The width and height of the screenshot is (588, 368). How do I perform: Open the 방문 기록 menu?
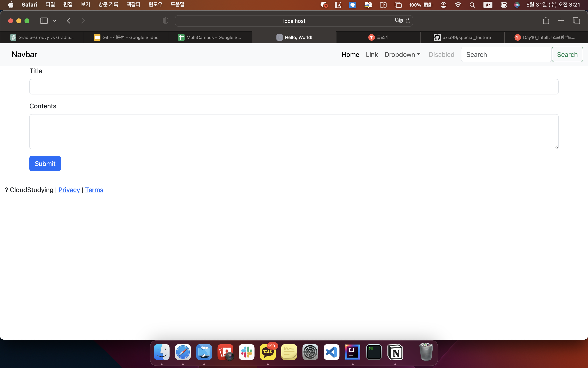point(108,5)
